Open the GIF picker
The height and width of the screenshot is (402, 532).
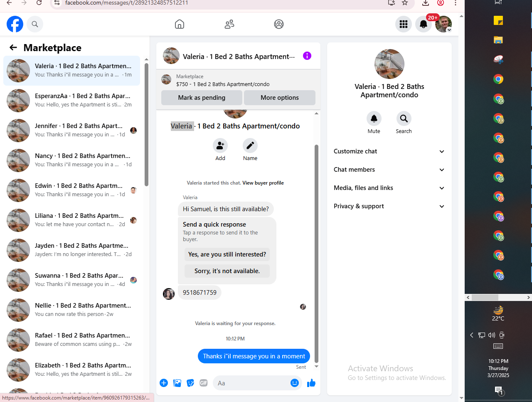tap(204, 383)
